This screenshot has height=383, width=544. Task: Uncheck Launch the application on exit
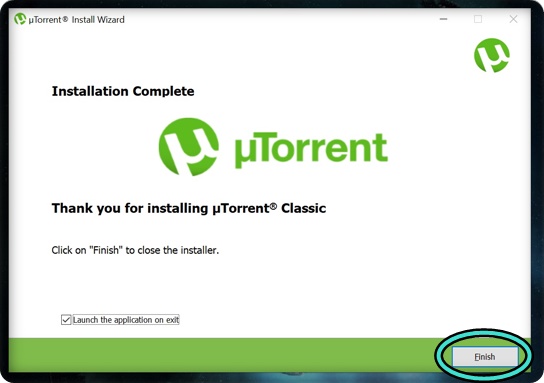[66, 320]
